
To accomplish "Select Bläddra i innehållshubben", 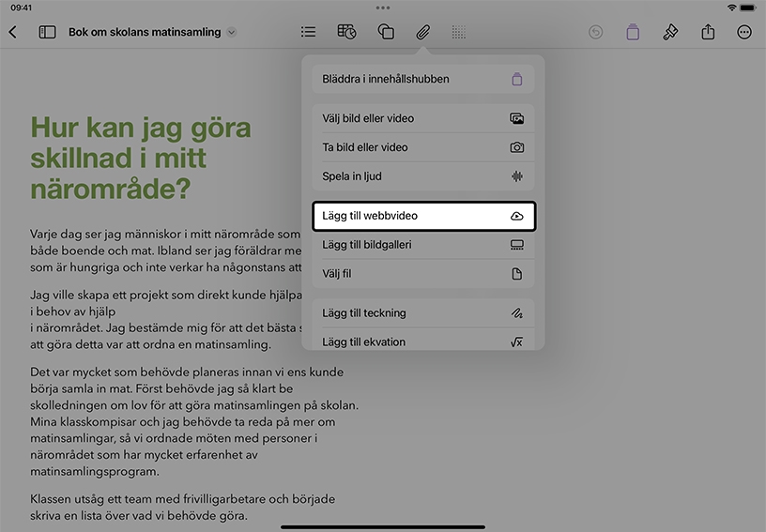I will 423,79.
